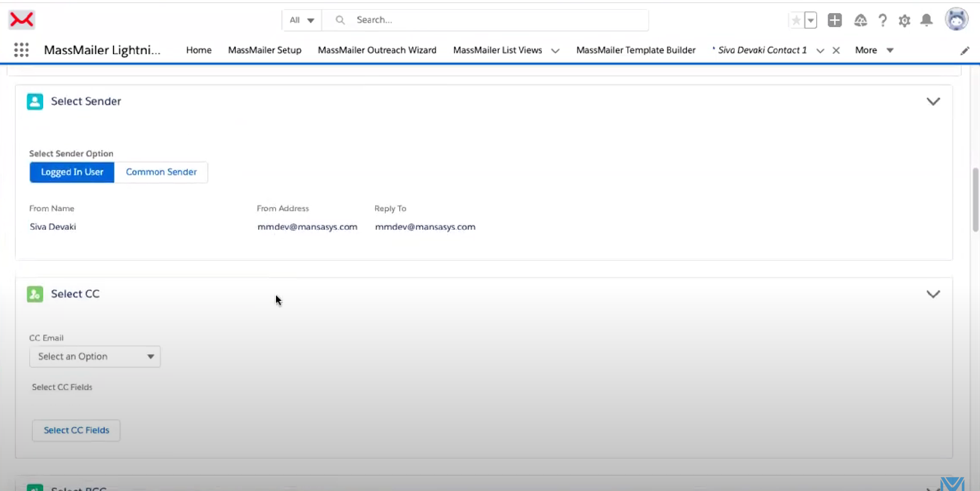980x491 pixels.
Task: Click Reply To mmdev@mansasys.com value
Action: [x=425, y=227]
